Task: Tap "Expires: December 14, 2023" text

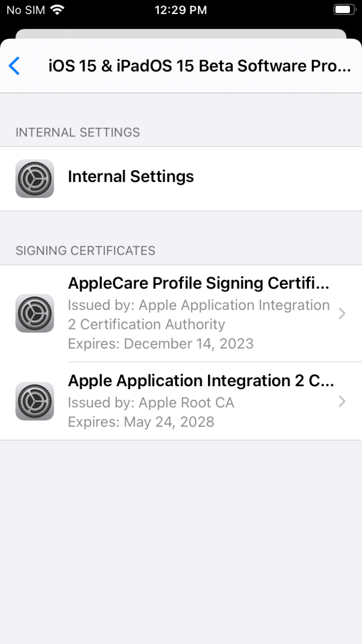Action: 160,344
